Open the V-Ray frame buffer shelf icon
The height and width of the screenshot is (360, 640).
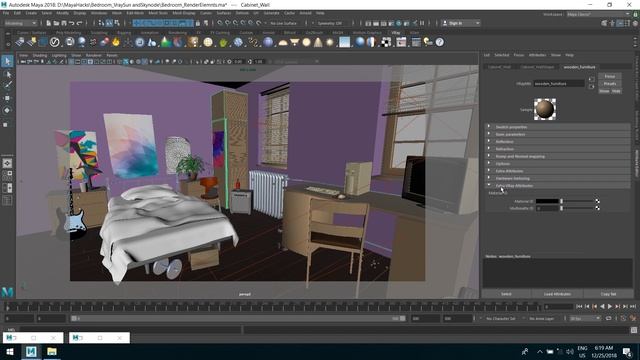point(401,42)
